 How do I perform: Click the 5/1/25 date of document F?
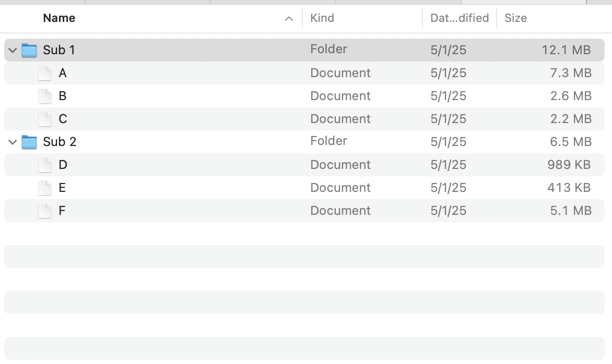[x=448, y=211]
